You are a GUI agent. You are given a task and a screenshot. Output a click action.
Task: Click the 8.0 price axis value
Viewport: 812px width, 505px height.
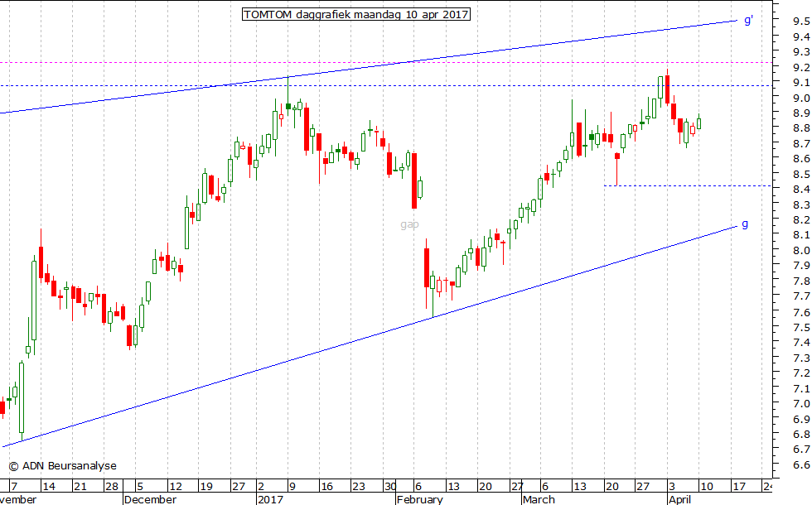point(801,250)
